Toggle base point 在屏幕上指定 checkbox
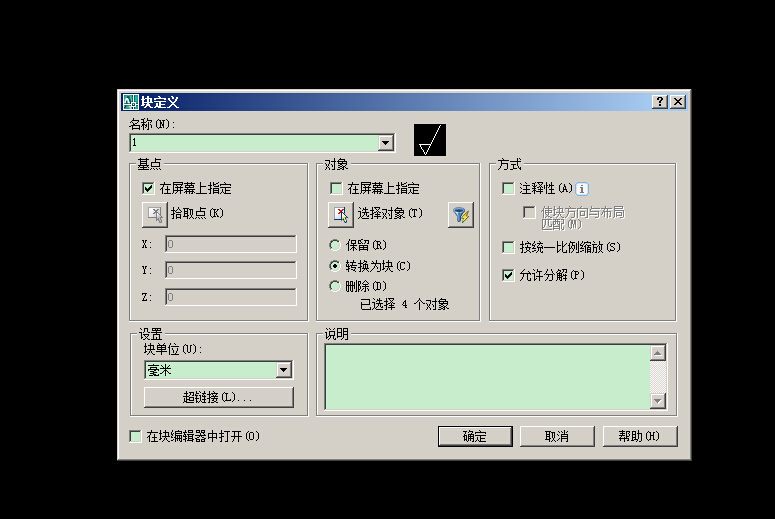775x519 pixels. click(148, 188)
